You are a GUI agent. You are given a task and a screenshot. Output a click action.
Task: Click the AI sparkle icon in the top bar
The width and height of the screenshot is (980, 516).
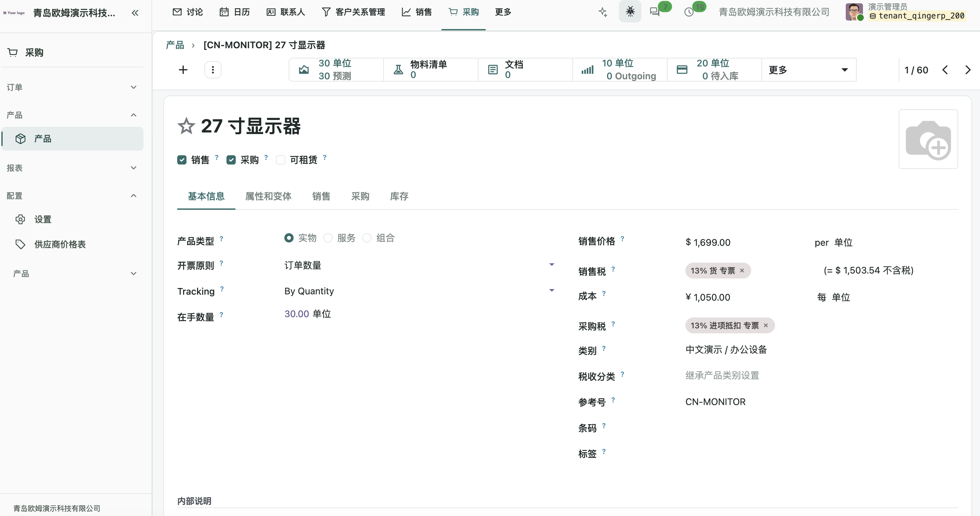pyautogui.click(x=603, y=12)
